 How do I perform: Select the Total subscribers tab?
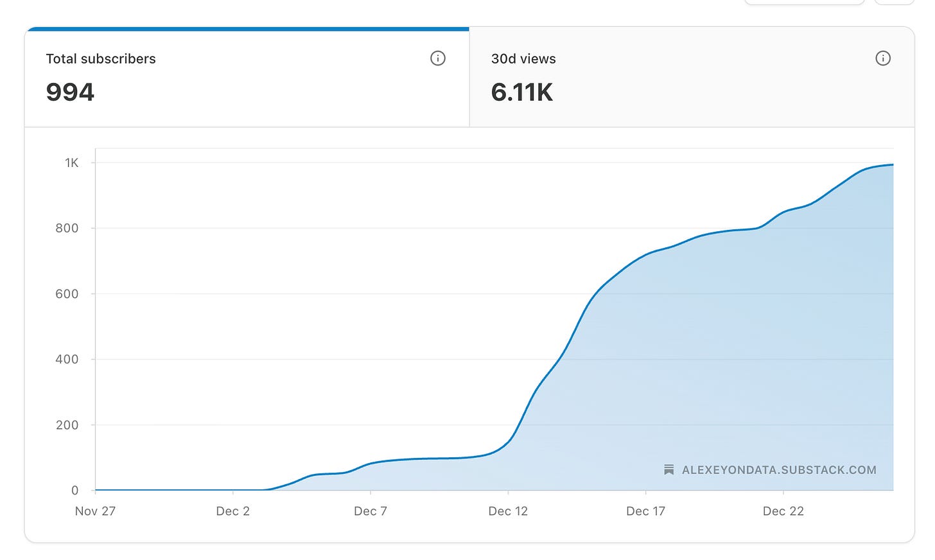pos(247,77)
